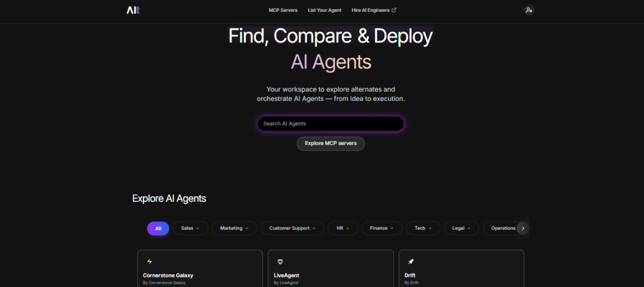Open the HR category dropdown

(x=343, y=229)
